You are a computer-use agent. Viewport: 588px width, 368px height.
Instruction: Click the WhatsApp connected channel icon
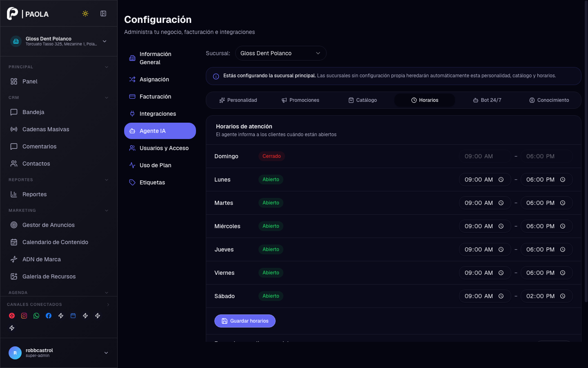(36, 316)
